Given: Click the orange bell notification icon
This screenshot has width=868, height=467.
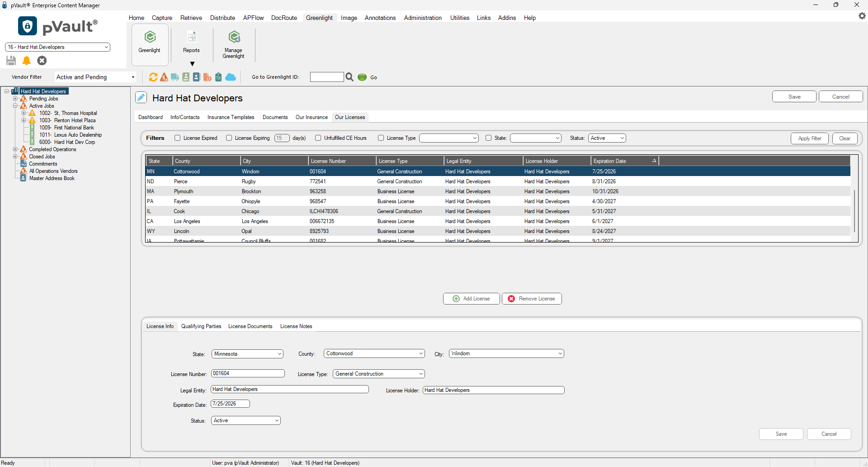Looking at the screenshot, I should pos(27,60).
